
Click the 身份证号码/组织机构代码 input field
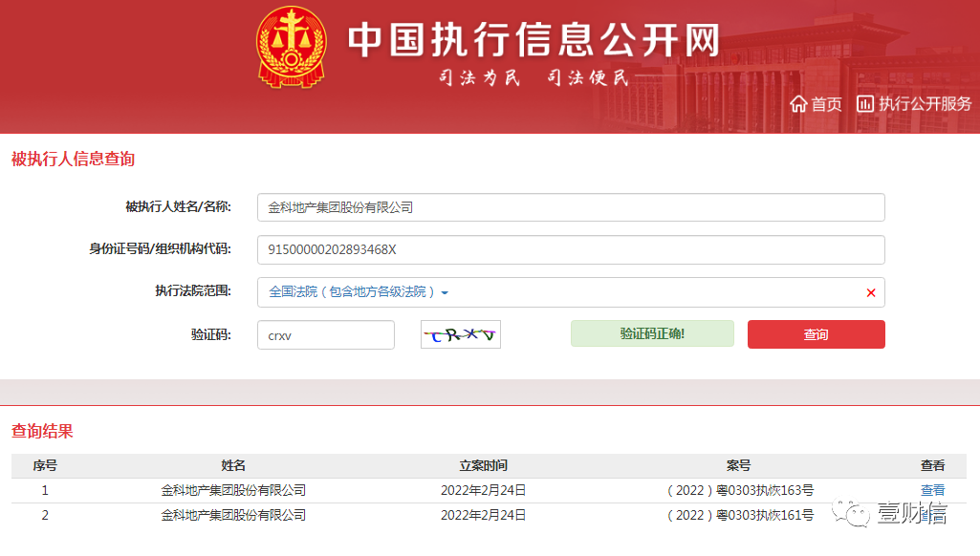point(571,250)
